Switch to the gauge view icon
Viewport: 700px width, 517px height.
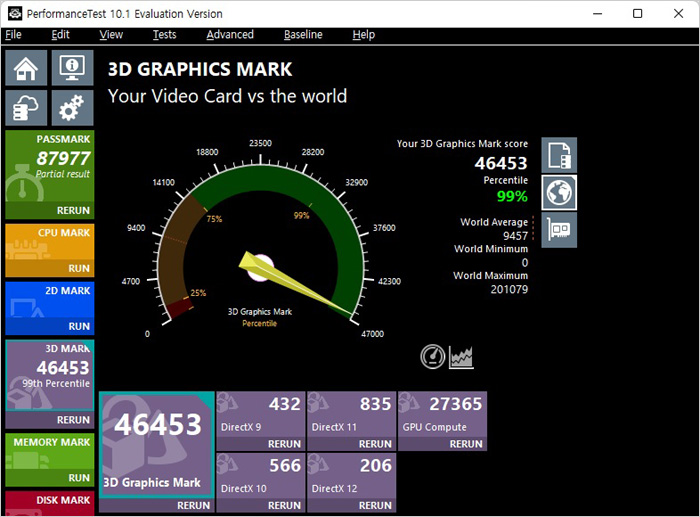pos(432,357)
